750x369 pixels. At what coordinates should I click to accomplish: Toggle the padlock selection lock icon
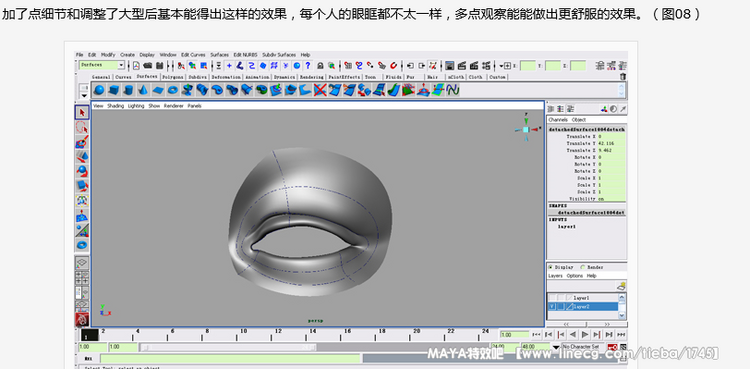coord(320,66)
